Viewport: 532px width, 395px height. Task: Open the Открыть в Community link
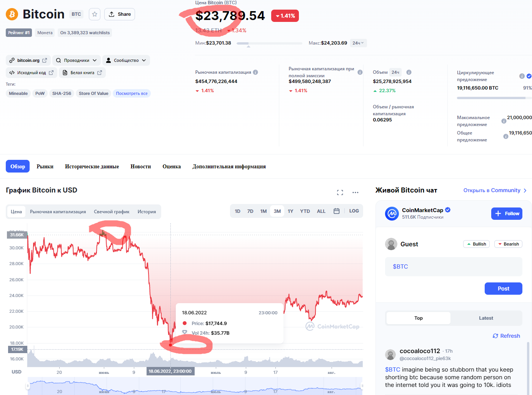pyautogui.click(x=495, y=190)
